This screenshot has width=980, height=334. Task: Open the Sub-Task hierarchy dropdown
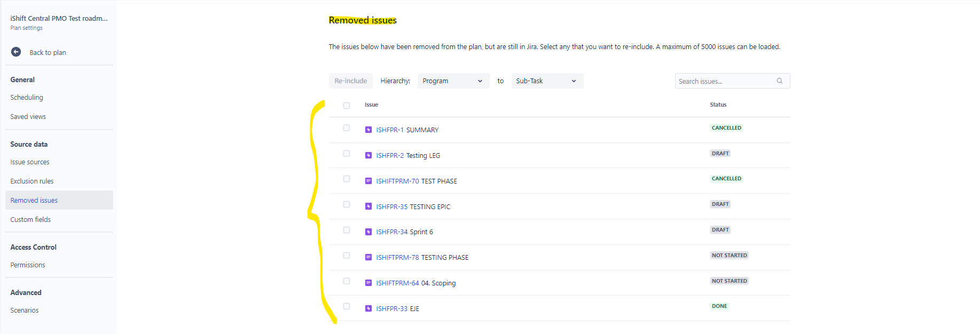tap(547, 81)
